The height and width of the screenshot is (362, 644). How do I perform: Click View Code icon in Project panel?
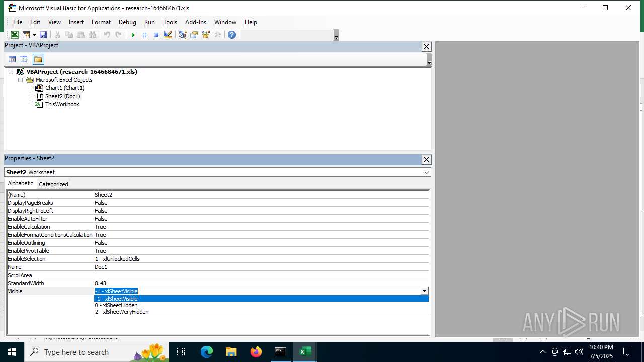(12, 59)
